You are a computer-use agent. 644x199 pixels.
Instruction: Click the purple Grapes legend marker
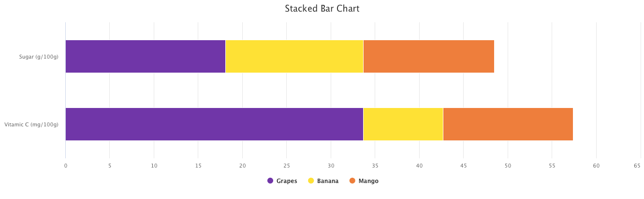click(x=270, y=181)
